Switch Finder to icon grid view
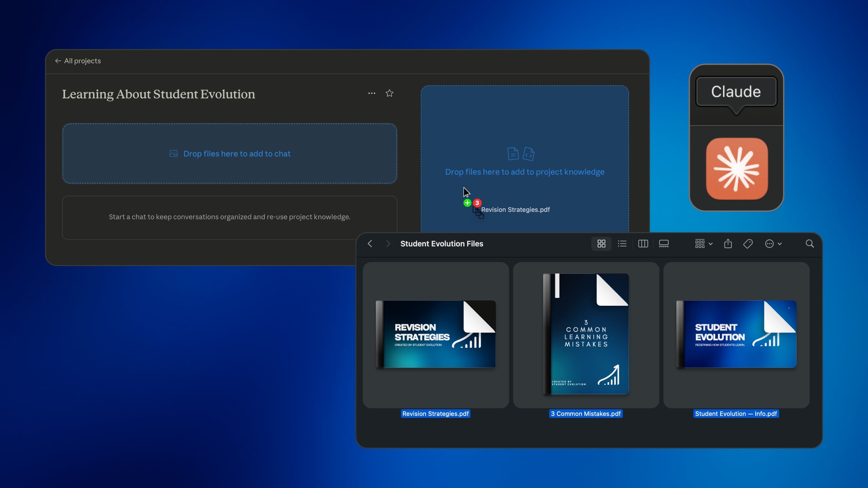The width and height of the screenshot is (868, 488). click(601, 243)
